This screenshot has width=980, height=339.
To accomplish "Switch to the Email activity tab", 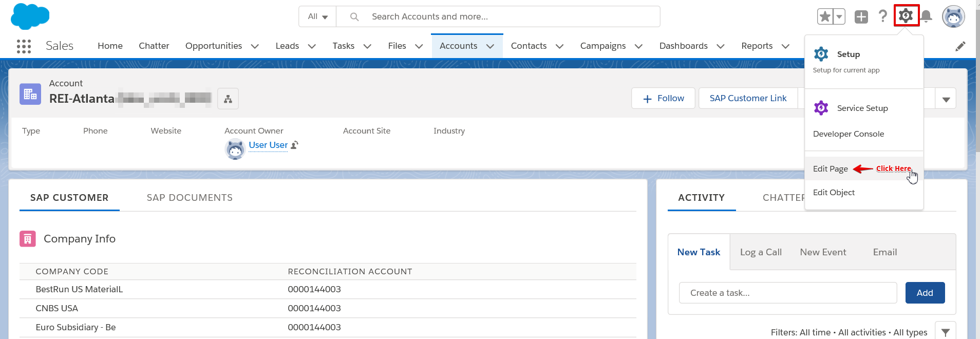I will (x=885, y=252).
